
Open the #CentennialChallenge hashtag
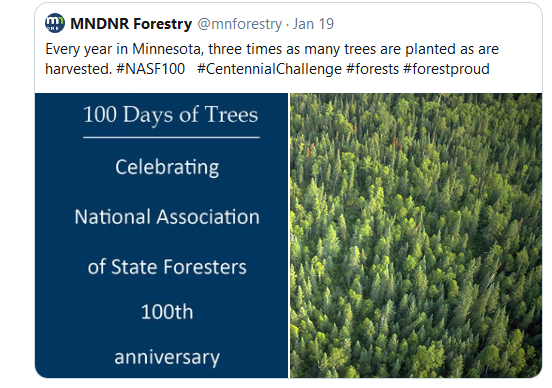point(269,69)
